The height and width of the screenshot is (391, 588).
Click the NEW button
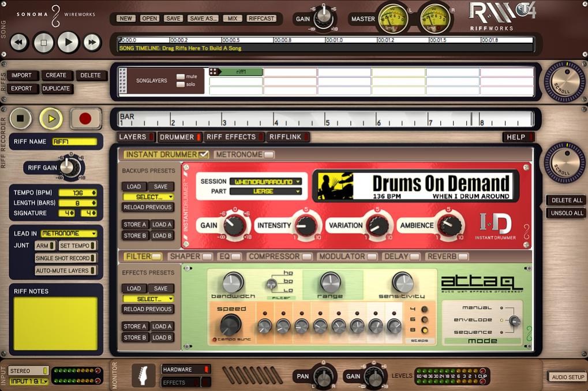coord(126,18)
